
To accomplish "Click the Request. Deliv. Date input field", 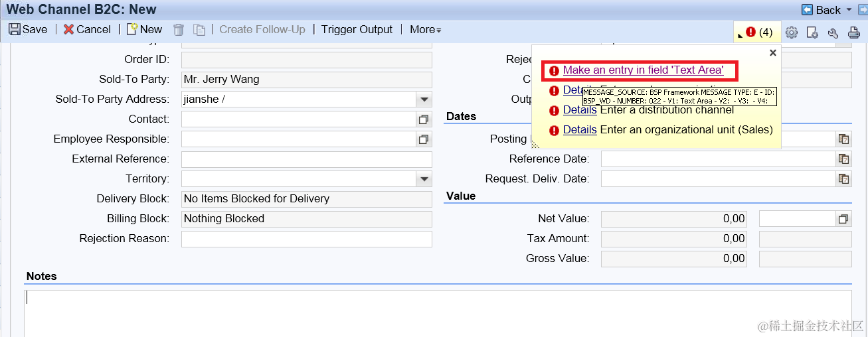I will [x=718, y=178].
